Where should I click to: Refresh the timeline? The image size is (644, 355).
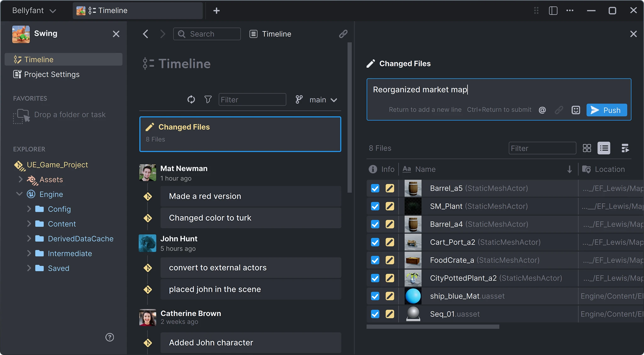pos(191,100)
